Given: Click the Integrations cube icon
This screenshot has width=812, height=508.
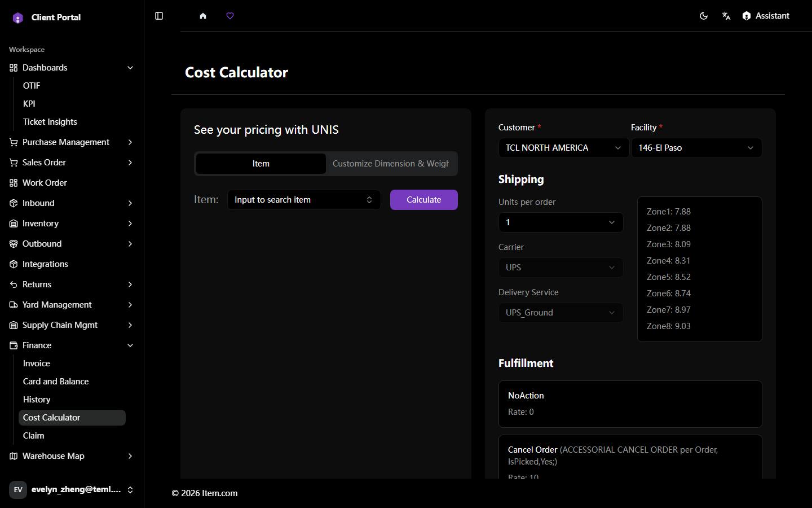Looking at the screenshot, I should coord(14,264).
